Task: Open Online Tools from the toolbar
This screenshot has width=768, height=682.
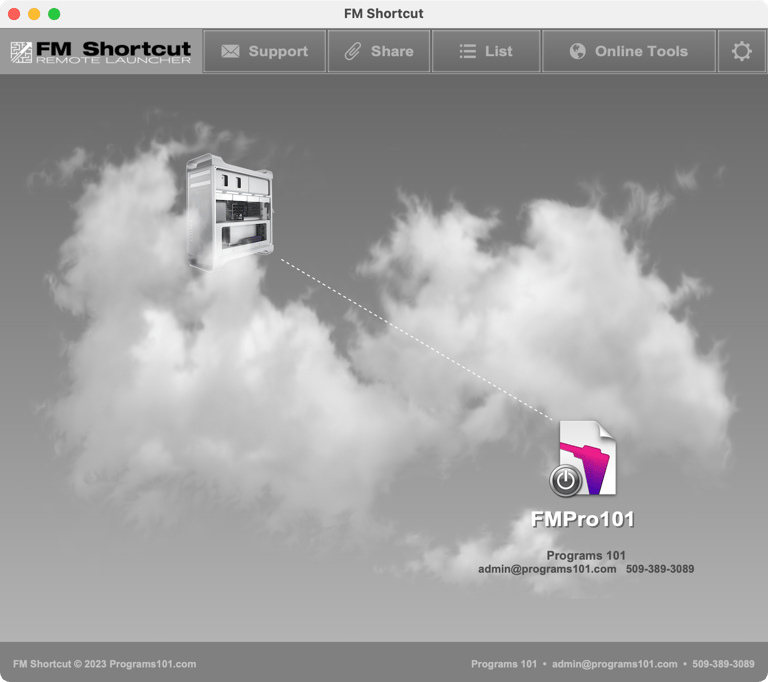Action: point(629,51)
